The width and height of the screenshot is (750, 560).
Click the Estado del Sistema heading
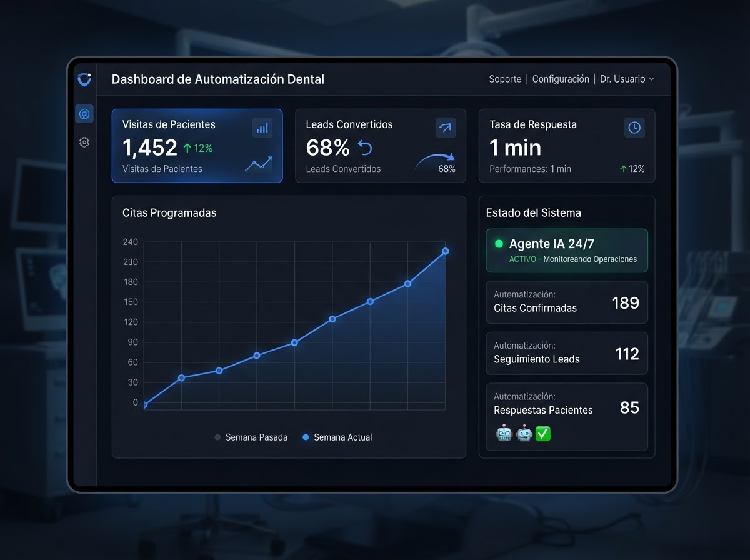click(534, 213)
